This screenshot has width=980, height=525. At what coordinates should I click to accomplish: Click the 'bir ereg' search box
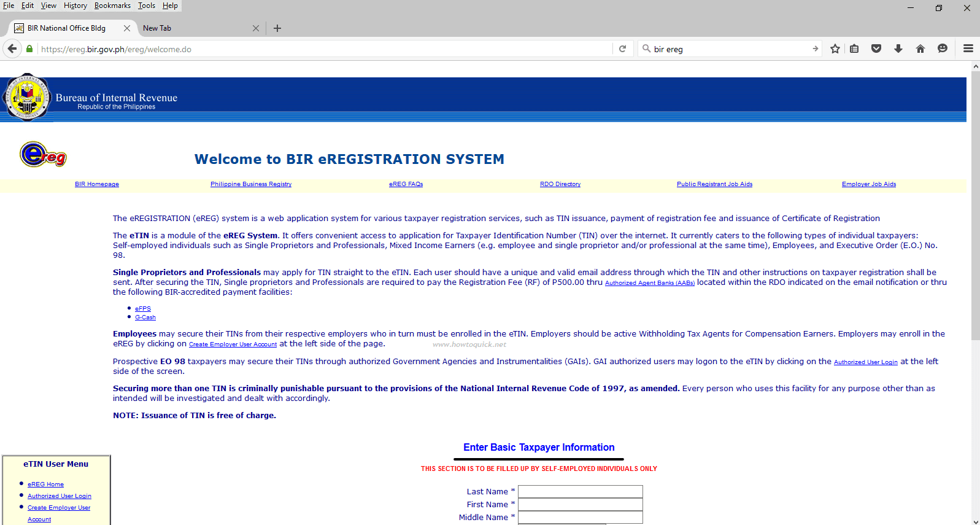click(x=730, y=49)
